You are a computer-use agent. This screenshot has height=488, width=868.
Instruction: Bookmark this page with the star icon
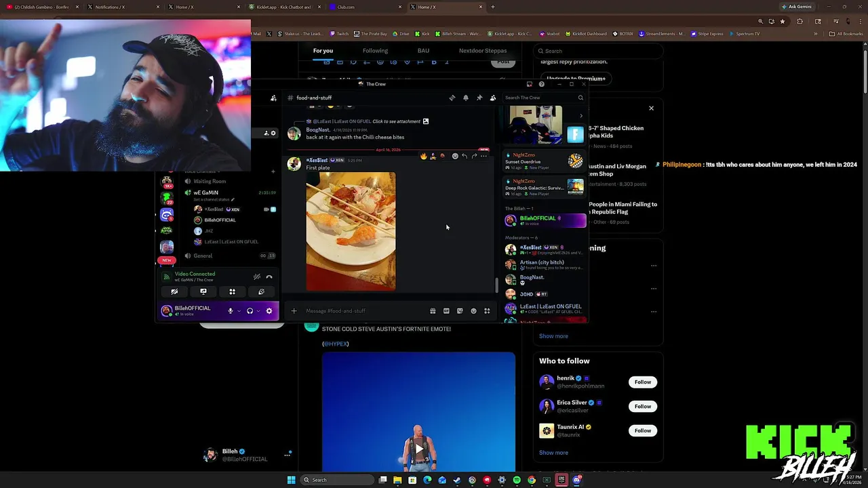coord(783,22)
